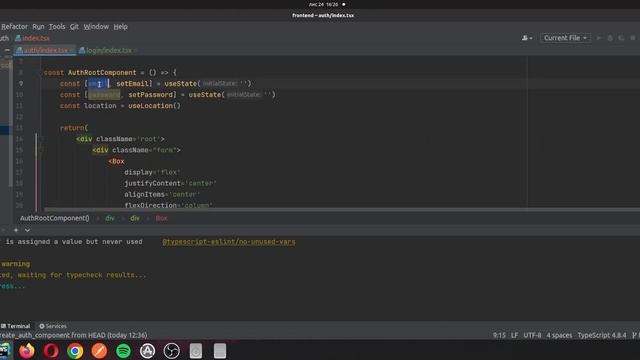Open the Git menu

74,27
